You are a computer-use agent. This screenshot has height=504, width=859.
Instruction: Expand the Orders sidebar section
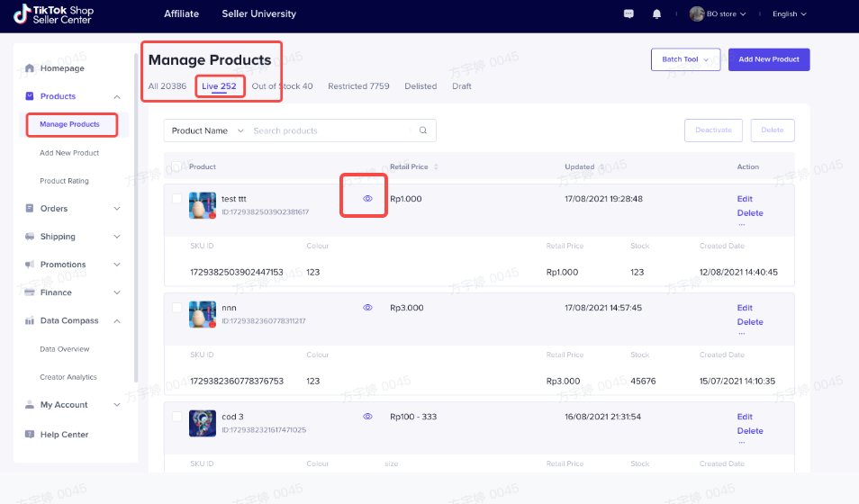(116, 209)
